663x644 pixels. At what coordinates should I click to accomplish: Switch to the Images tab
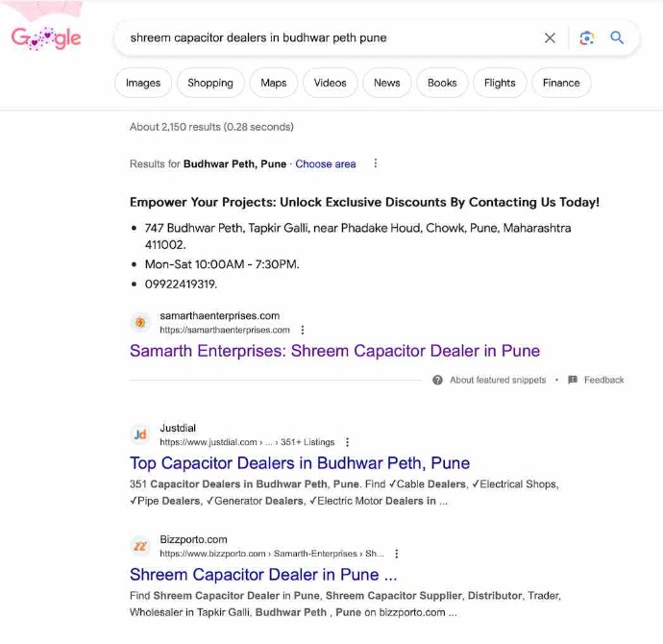pyautogui.click(x=143, y=83)
